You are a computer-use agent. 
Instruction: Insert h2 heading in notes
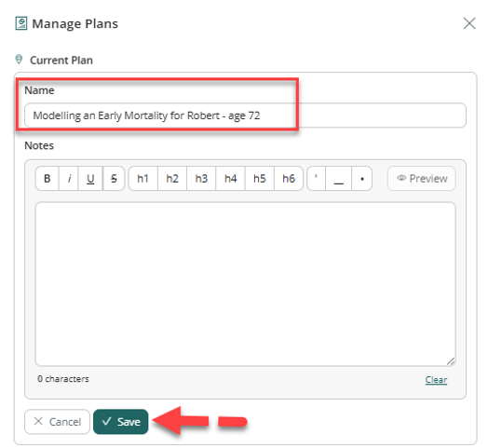click(172, 179)
